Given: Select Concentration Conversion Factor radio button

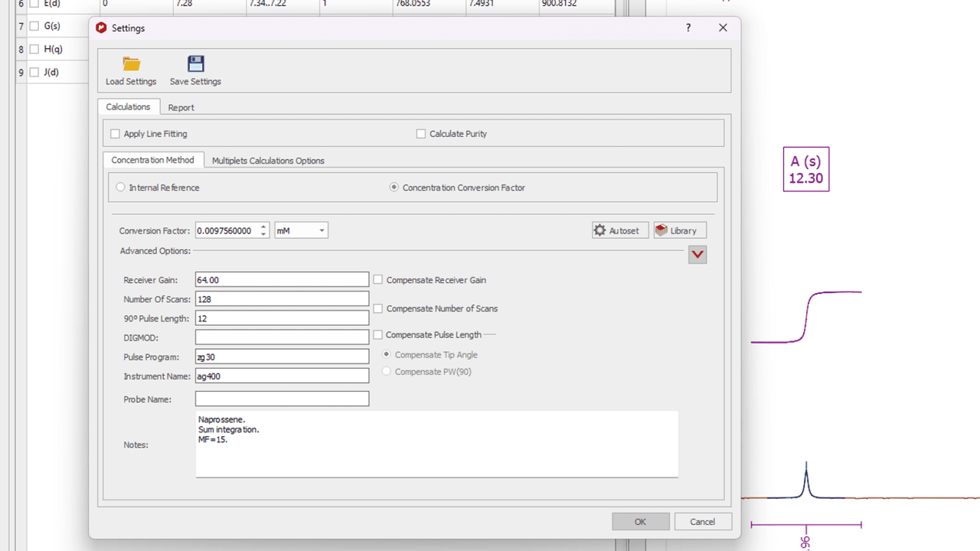Looking at the screenshot, I should point(394,187).
